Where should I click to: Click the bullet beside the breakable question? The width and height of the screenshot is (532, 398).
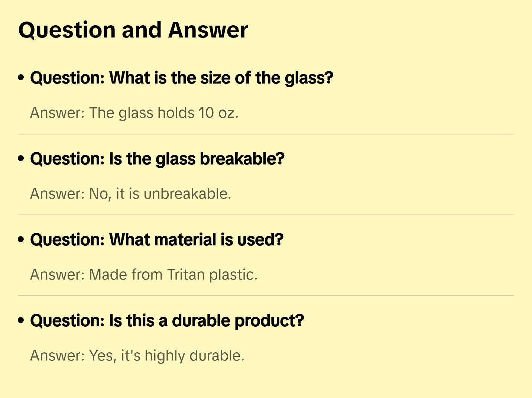pyautogui.click(x=21, y=159)
